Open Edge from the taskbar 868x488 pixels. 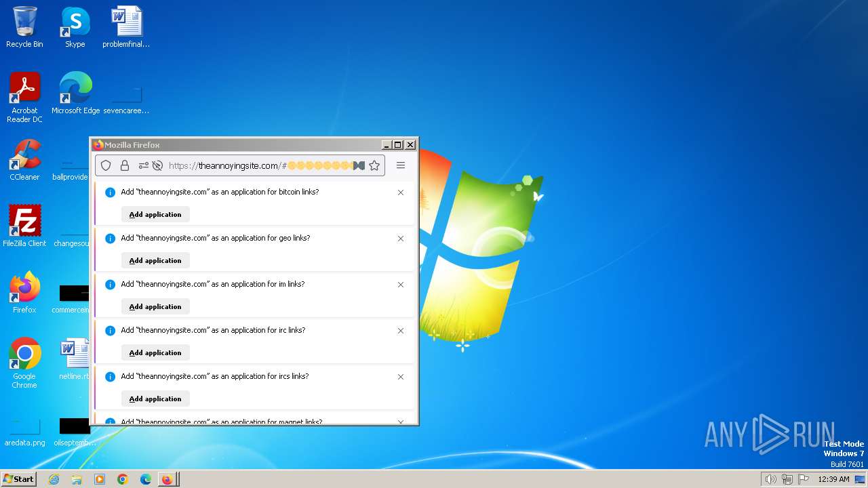pos(146,479)
